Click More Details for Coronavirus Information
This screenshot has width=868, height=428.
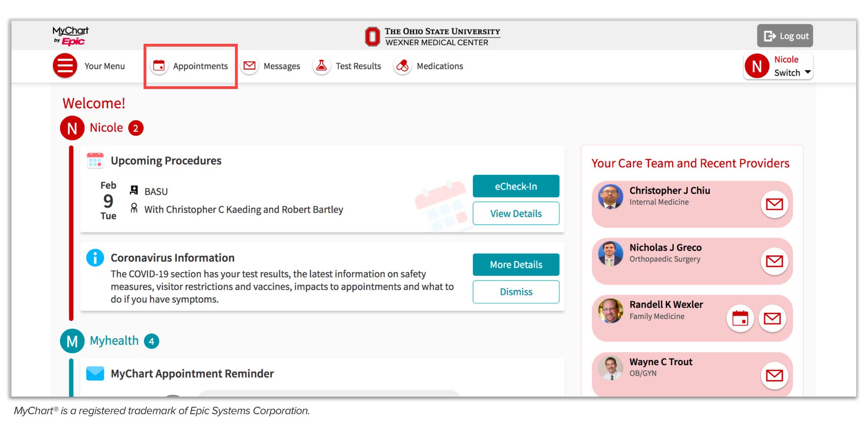tap(516, 265)
